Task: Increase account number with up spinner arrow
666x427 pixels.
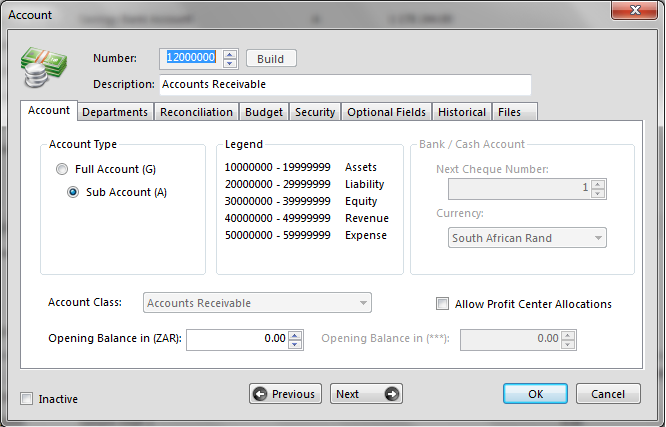Action: (x=230, y=54)
